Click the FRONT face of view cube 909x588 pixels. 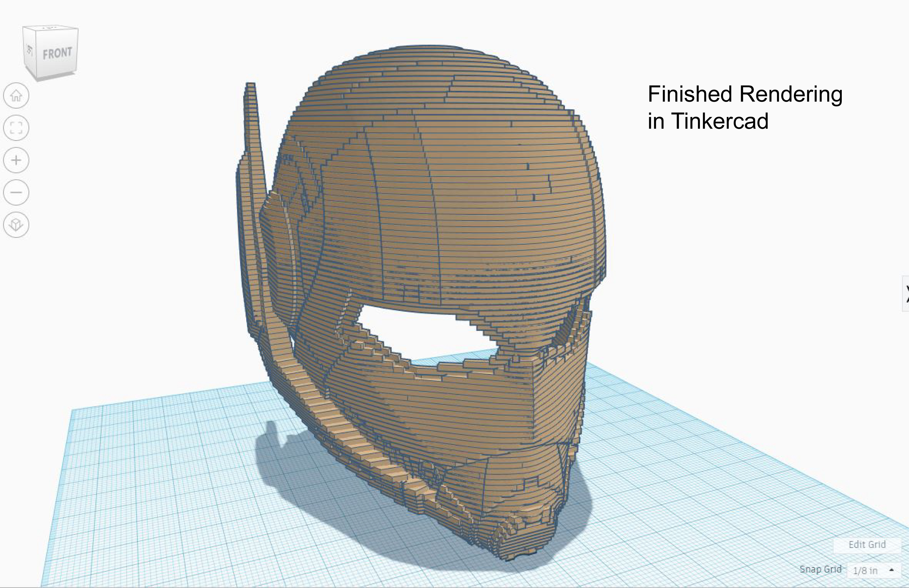click(57, 53)
